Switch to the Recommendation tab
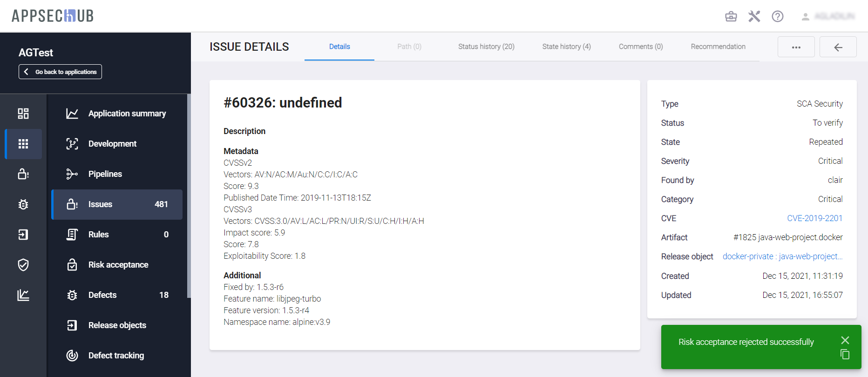Screen dimensions: 868x377 click(x=718, y=47)
